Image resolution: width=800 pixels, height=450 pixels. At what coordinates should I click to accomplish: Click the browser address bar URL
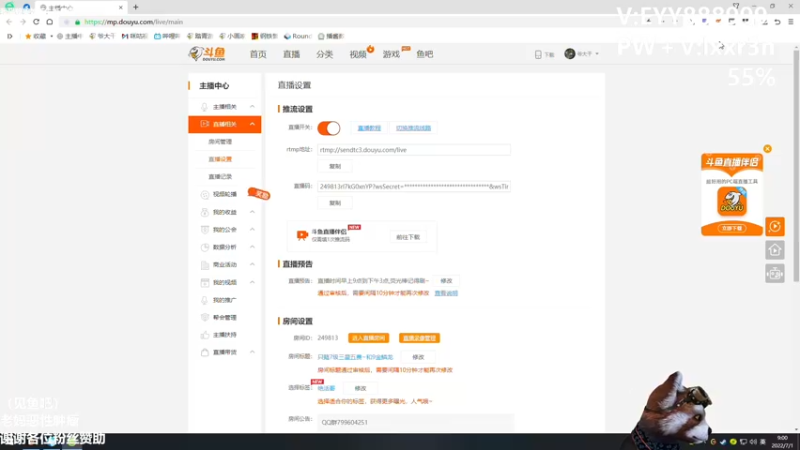tap(133, 22)
